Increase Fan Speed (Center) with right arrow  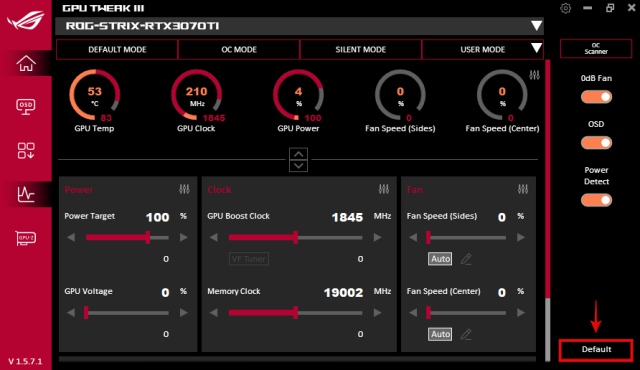tap(521, 313)
